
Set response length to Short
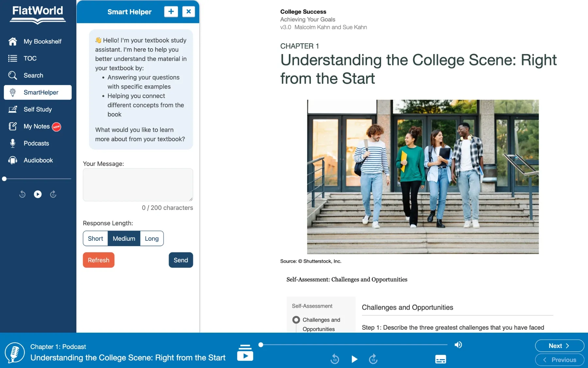(95, 238)
